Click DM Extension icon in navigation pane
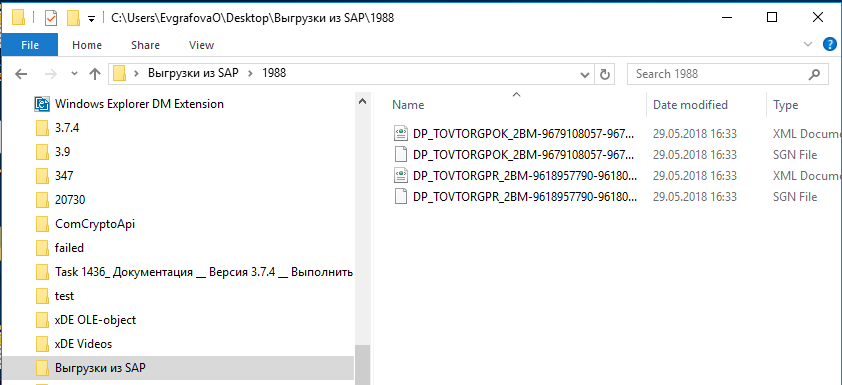The width and height of the screenshot is (842, 385). (42, 104)
